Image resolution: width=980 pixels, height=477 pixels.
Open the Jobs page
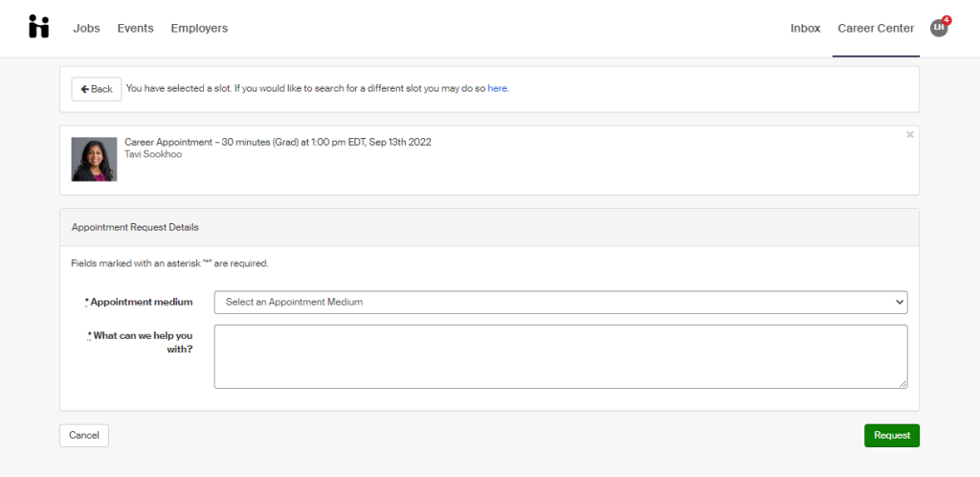click(x=86, y=28)
